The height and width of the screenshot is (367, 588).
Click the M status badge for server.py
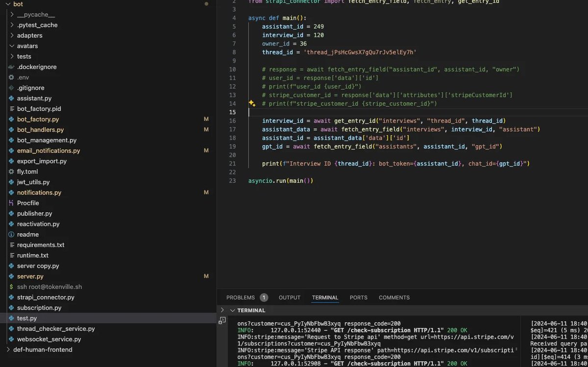point(206,276)
